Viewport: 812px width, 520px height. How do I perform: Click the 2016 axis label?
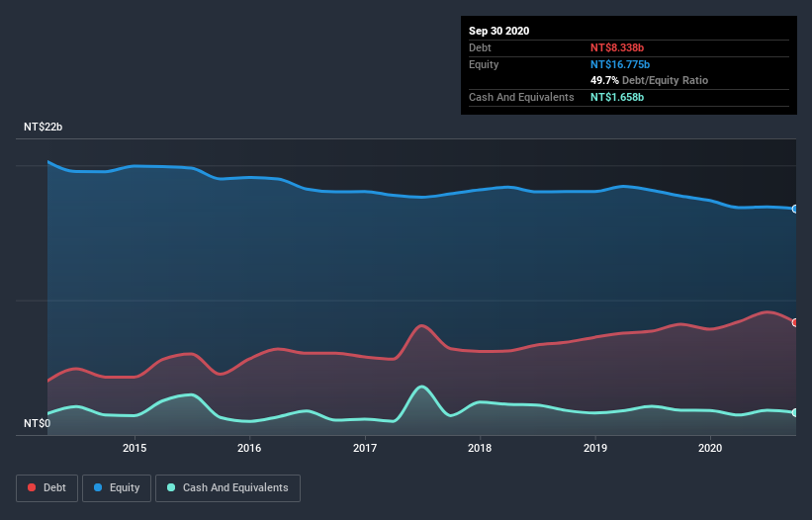point(249,448)
